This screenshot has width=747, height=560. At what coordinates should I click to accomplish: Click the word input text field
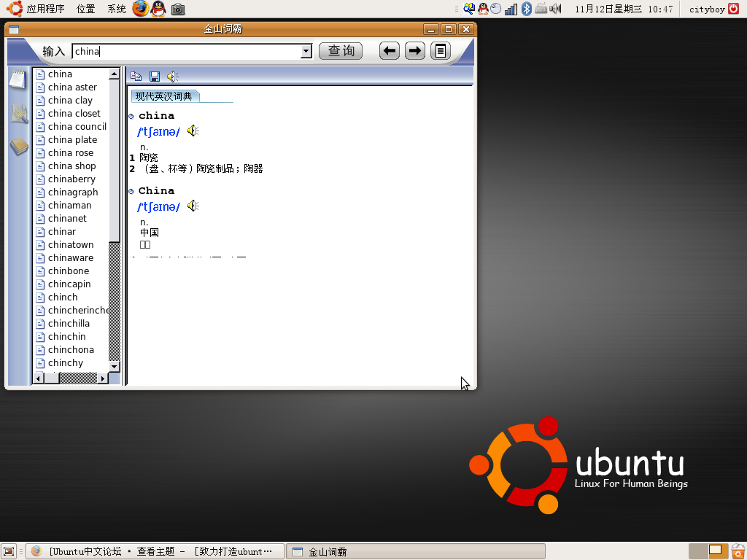(x=187, y=52)
